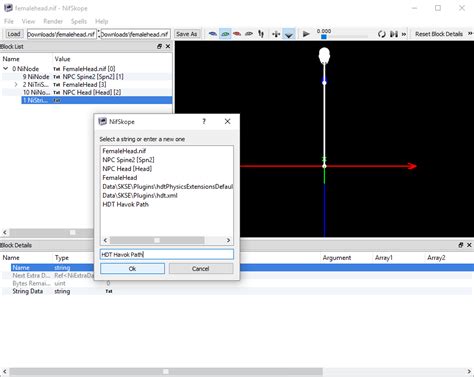Expand animation toolbar overflow chevron
Screen dimensions: 474x377
point(404,34)
